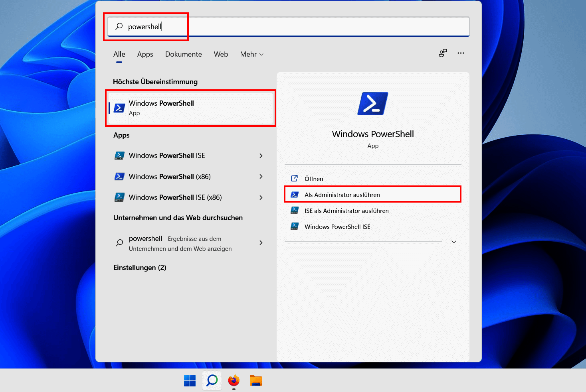Switch to the Apps tab

145,54
